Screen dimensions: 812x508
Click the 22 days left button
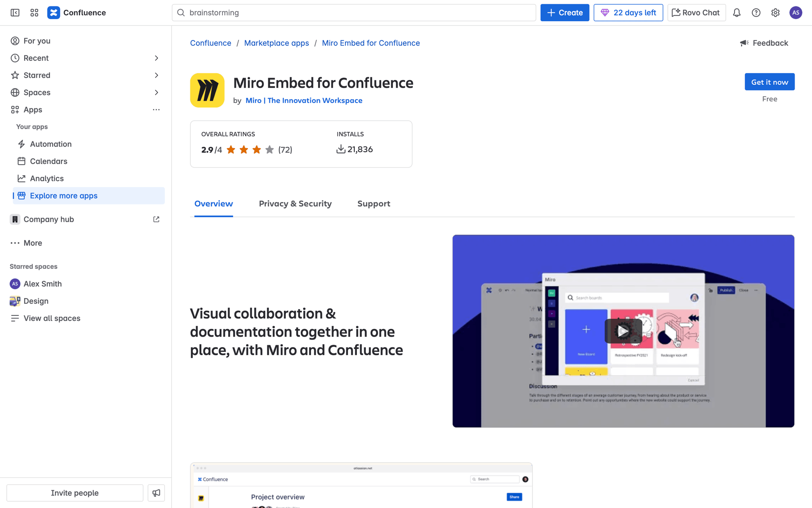628,13
